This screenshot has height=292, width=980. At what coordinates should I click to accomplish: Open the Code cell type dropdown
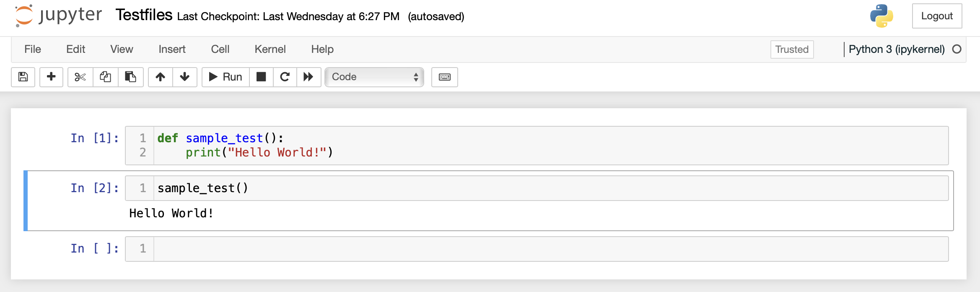(374, 77)
